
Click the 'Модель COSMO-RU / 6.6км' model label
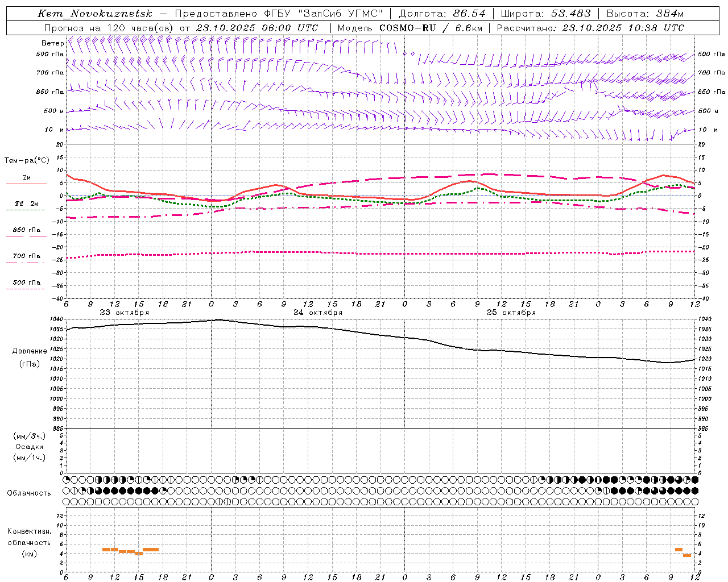tap(410, 28)
